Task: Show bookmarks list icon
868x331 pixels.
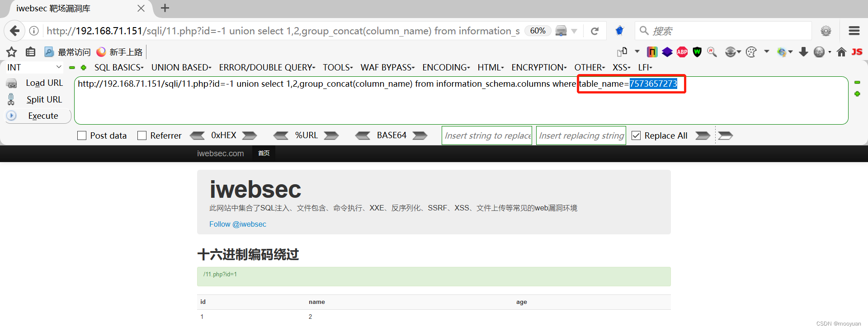Action: (30, 52)
